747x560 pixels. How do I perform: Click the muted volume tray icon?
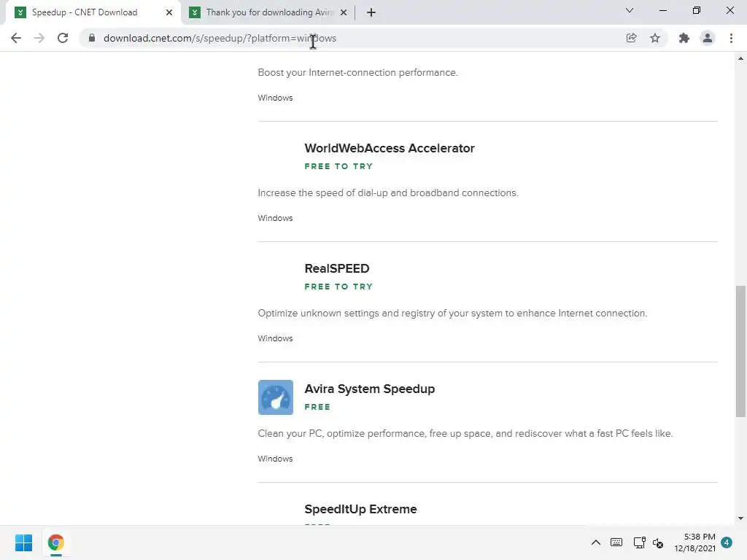(x=658, y=542)
